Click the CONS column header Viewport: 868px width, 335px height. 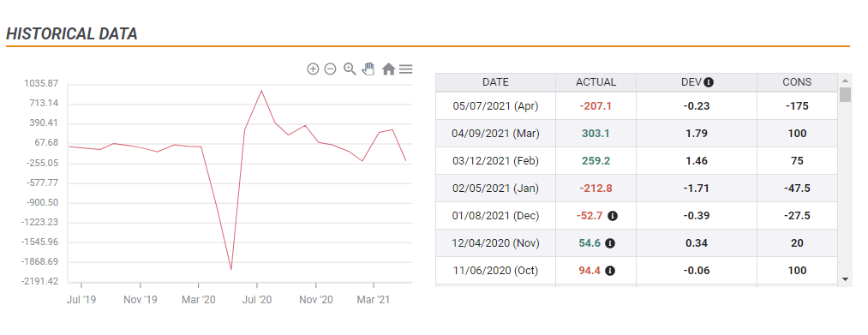click(x=797, y=82)
